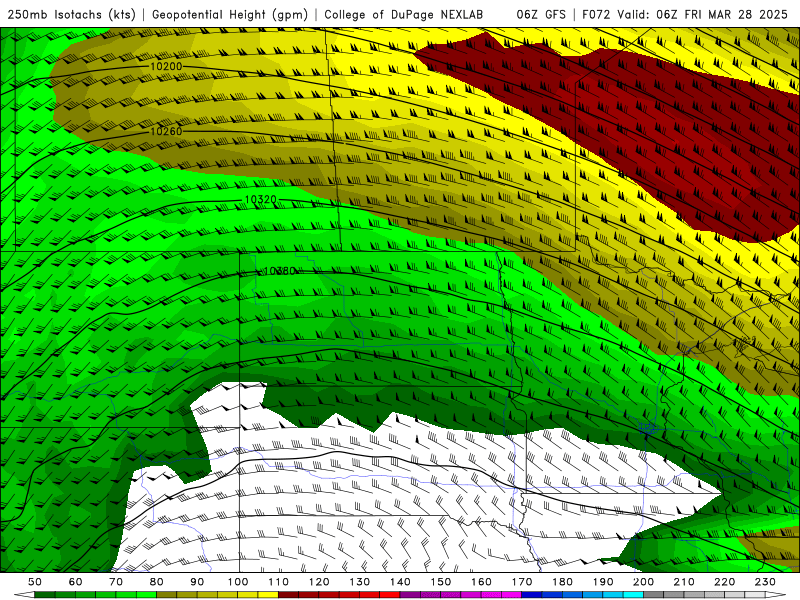Click the 10380 height contour label
800x600 pixels.
tap(280, 271)
